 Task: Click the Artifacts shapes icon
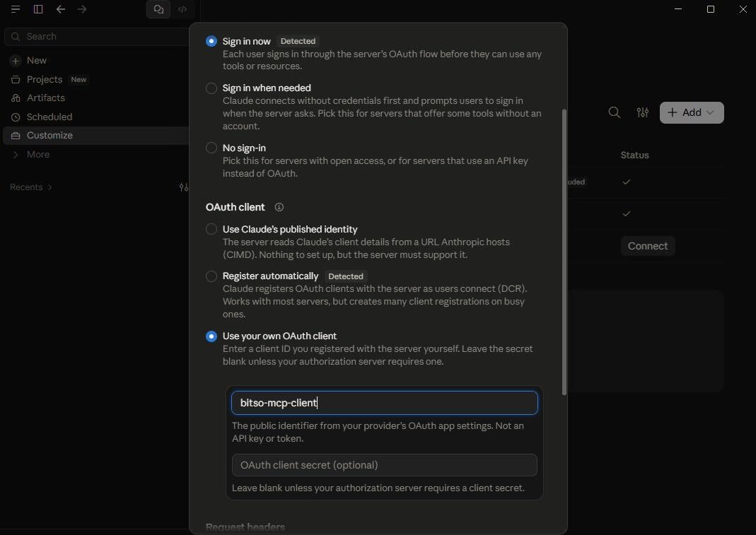(x=16, y=98)
